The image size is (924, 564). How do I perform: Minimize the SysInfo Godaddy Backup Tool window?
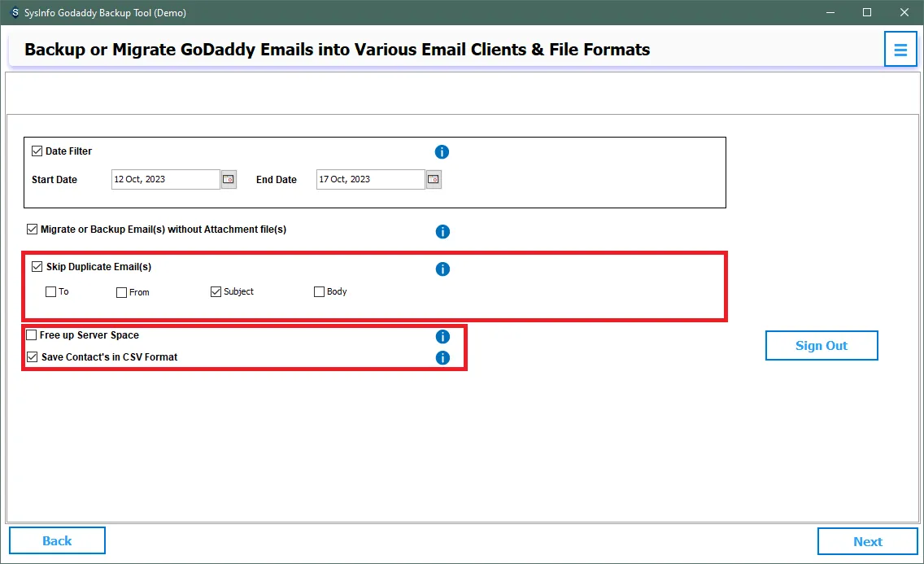pos(830,12)
